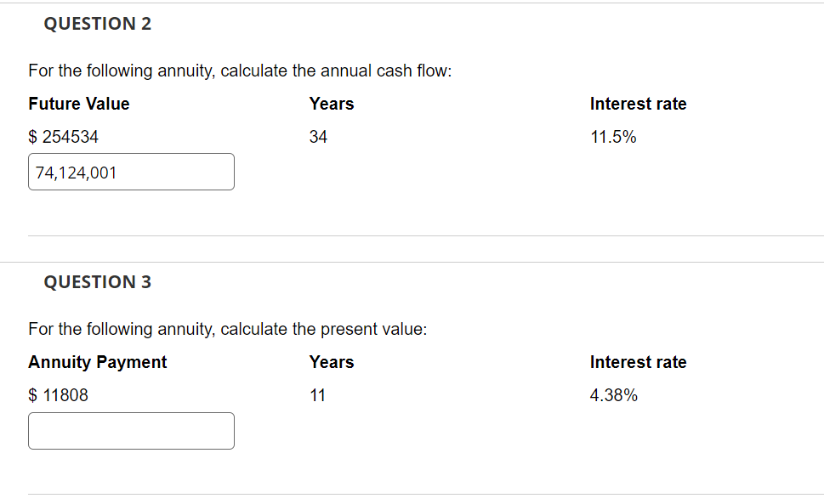Screen dimensions: 824x504
Task: Click the Interest rate label for Question 3
Action: tap(638, 362)
